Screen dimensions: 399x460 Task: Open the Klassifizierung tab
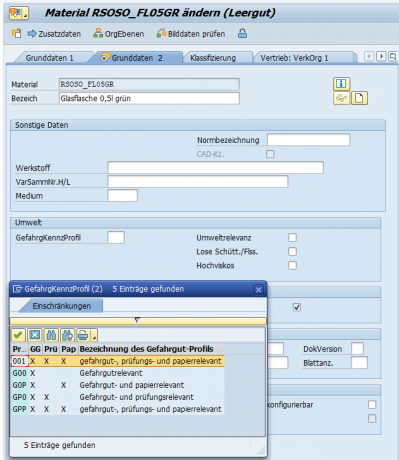[x=213, y=58]
